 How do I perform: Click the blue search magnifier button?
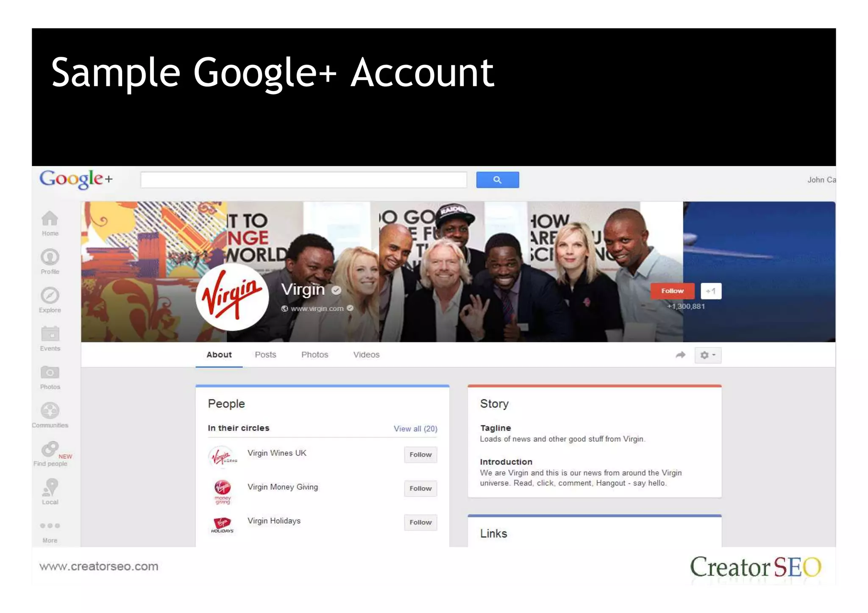pos(498,180)
